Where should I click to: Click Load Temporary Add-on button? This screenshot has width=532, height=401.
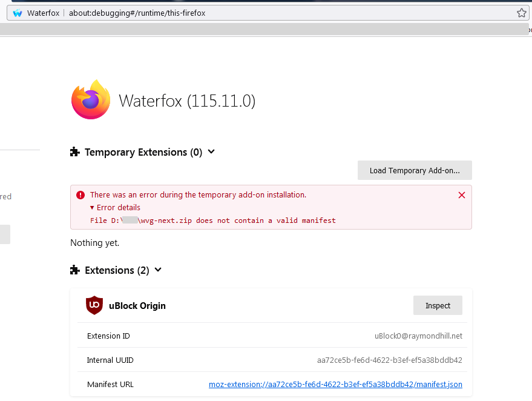415,170
